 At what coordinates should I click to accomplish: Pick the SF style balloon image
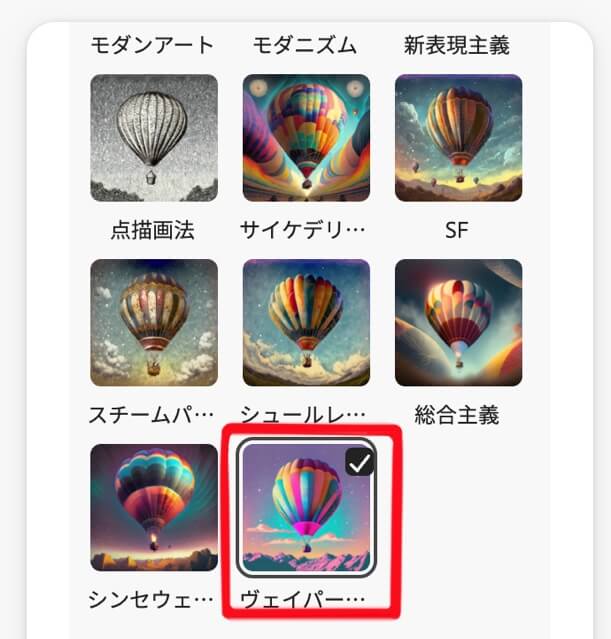pos(459,138)
